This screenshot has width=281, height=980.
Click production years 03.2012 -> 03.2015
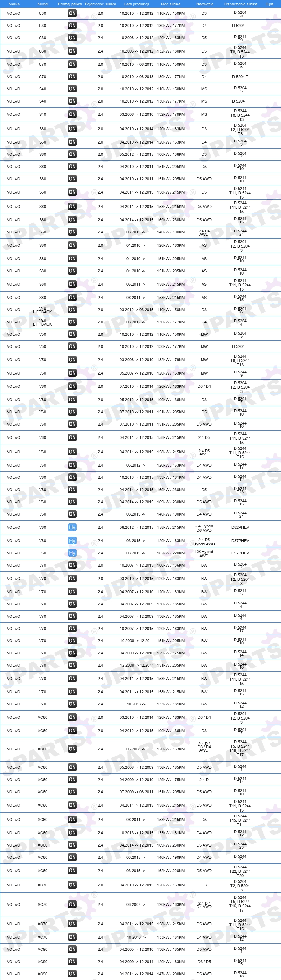click(136, 310)
